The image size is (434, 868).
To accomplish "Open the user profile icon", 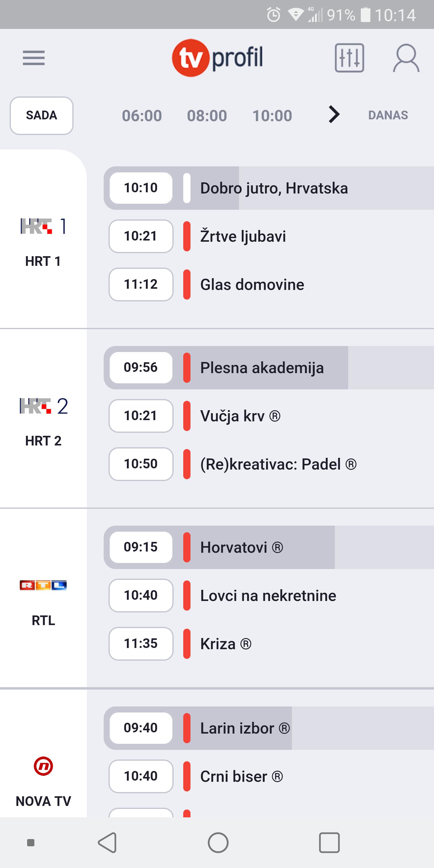I will tap(406, 58).
